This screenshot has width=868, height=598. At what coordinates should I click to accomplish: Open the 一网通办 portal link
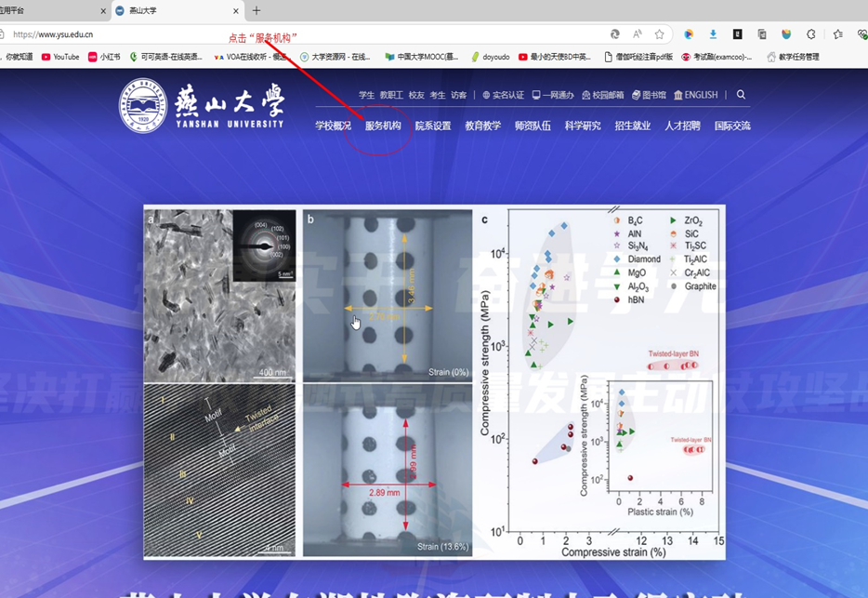pyautogui.click(x=553, y=95)
